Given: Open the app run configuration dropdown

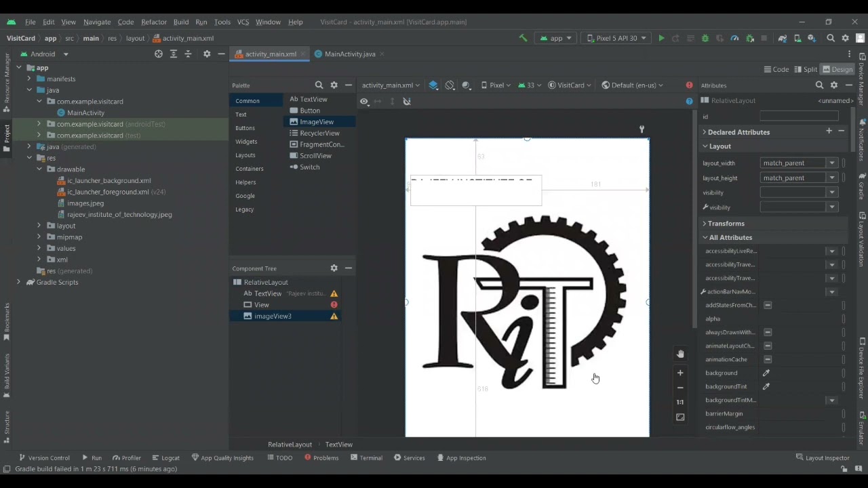Looking at the screenshot, I should pos(557,38).
